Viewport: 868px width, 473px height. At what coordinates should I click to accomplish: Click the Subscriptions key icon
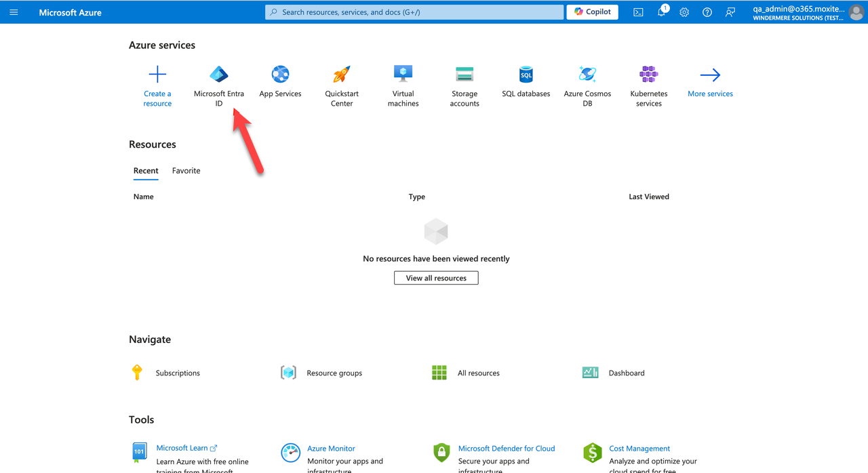tap(137, 372)
